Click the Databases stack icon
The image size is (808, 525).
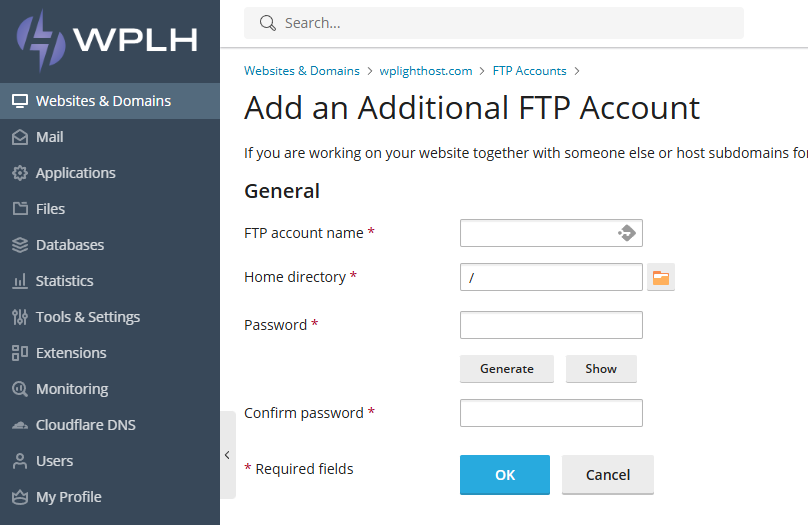click(x=20, y=245)
